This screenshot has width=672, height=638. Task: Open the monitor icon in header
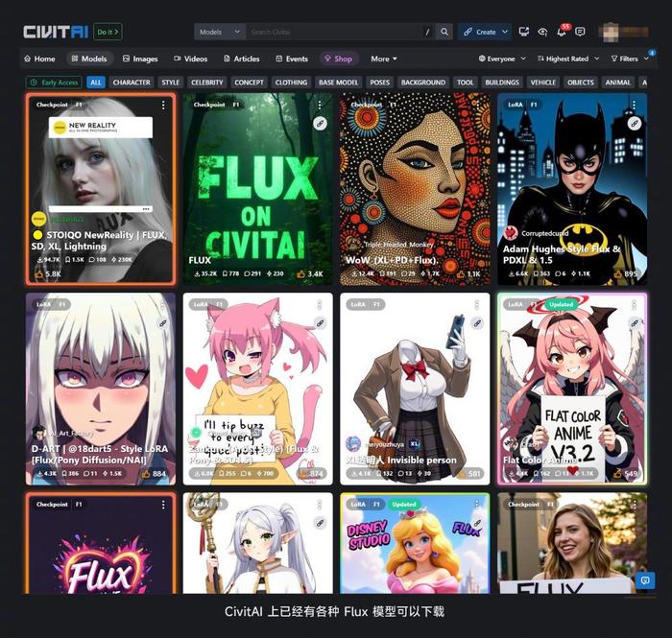pyautogui.click(x=523, y=32)
